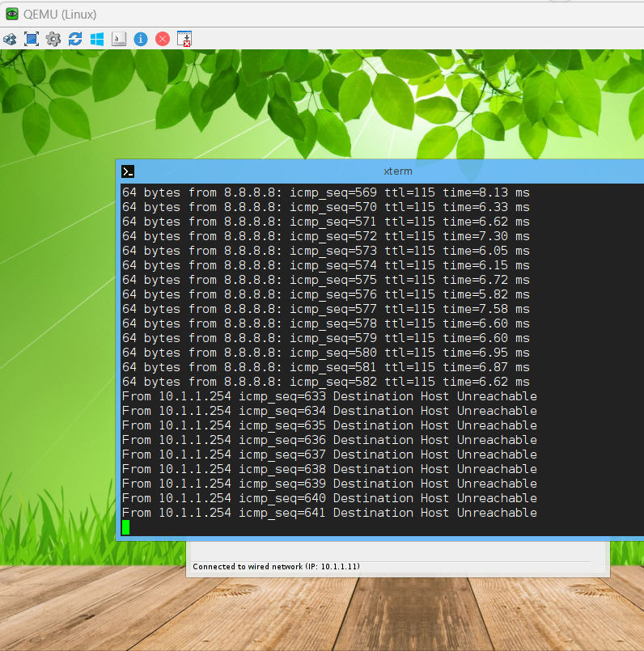Disconnect the session with the red X icon

(x=163, y=39)
